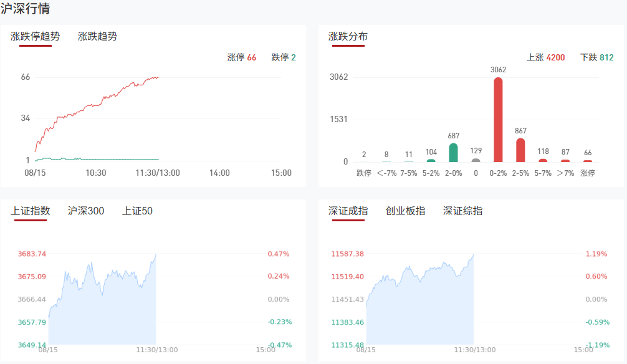Open the 沪深300 index tab

tap(86, 211)
